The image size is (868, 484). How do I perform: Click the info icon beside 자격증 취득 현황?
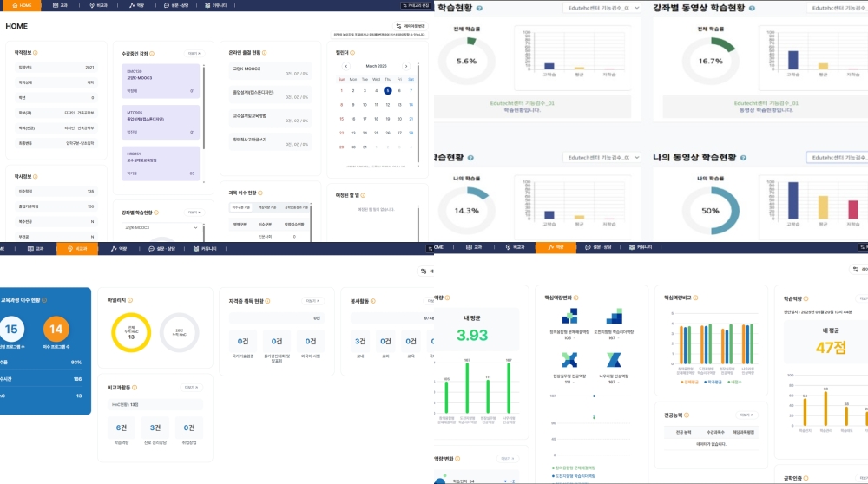tap(266, 301)
